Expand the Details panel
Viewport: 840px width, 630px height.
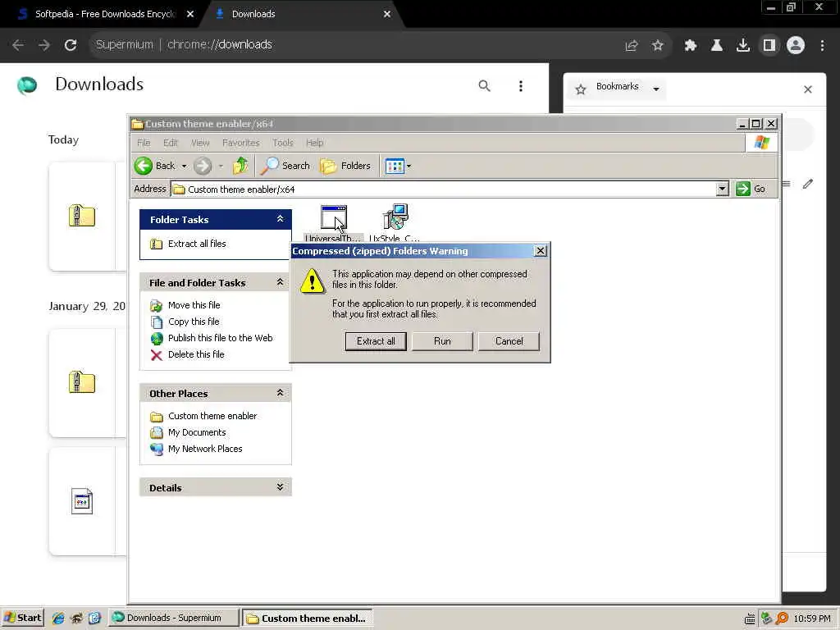[x=280, y=487]
